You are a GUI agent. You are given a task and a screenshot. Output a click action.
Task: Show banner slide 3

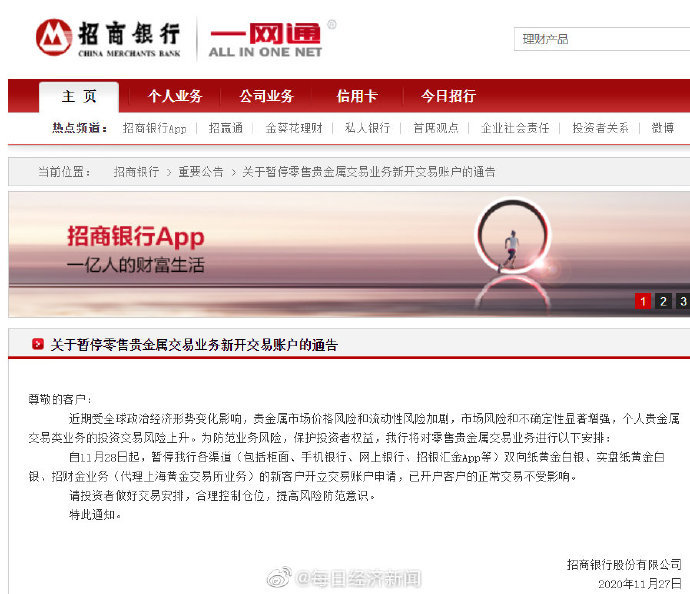coord(683,301)
